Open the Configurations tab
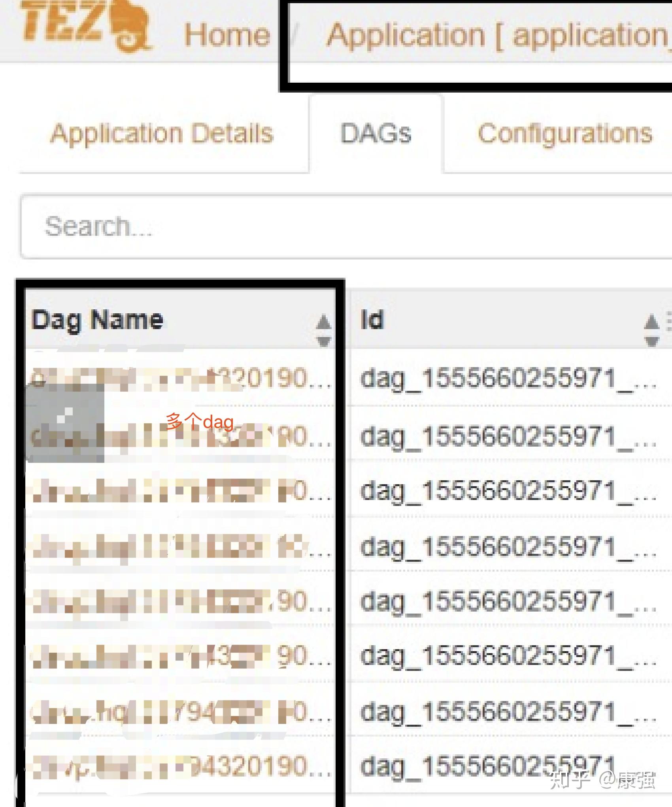The image size is (672, 807). pos(564,133)
